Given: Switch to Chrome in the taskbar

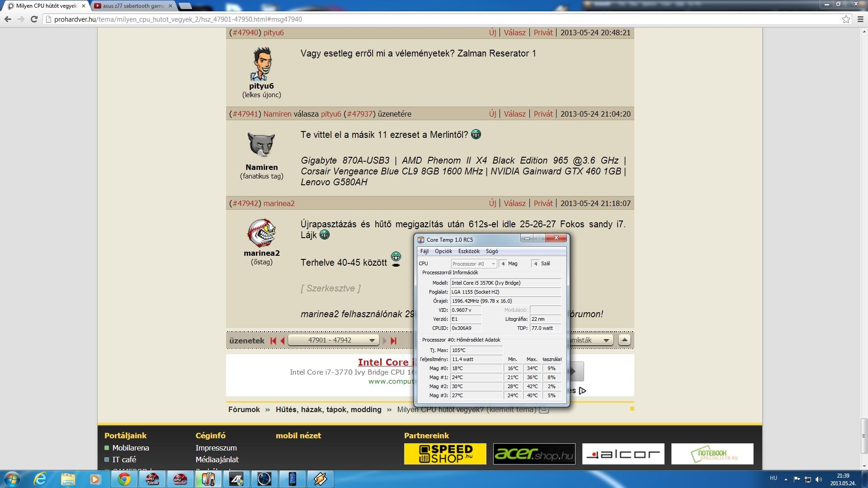Looking at the screenshot, I should [x=124, y=479].
